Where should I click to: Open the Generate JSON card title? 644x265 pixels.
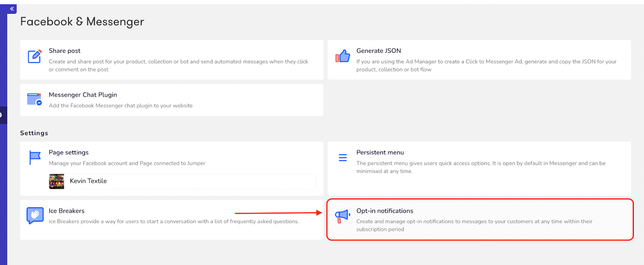click(x=378, y=51)
